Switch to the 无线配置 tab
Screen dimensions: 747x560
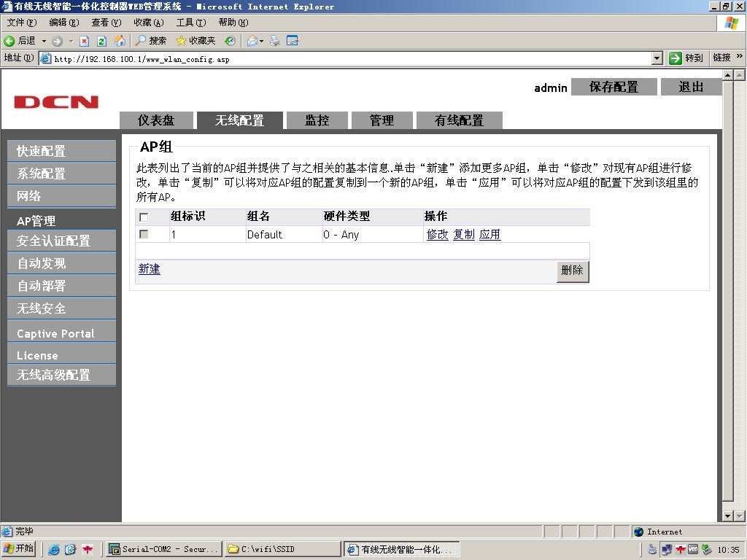click(x=239, y=120)
